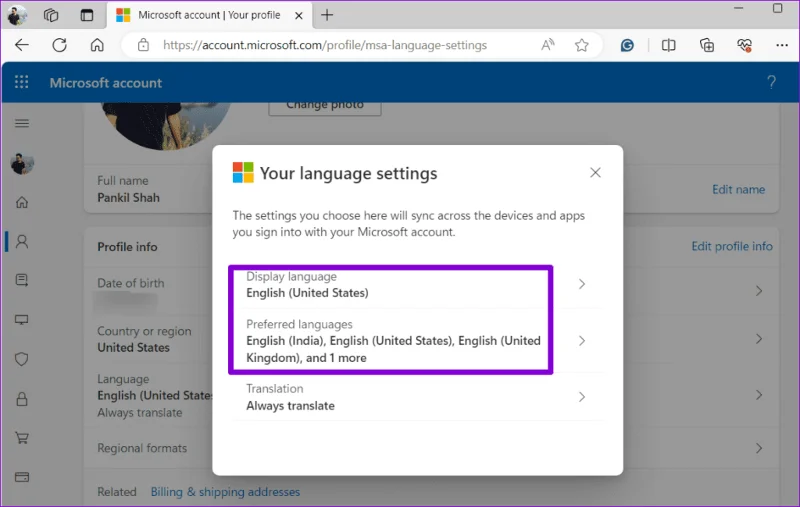Image resolution: width=800 pixels, height=507 pixels.
Task: Go back to the previous page
Action: point(21,45)
